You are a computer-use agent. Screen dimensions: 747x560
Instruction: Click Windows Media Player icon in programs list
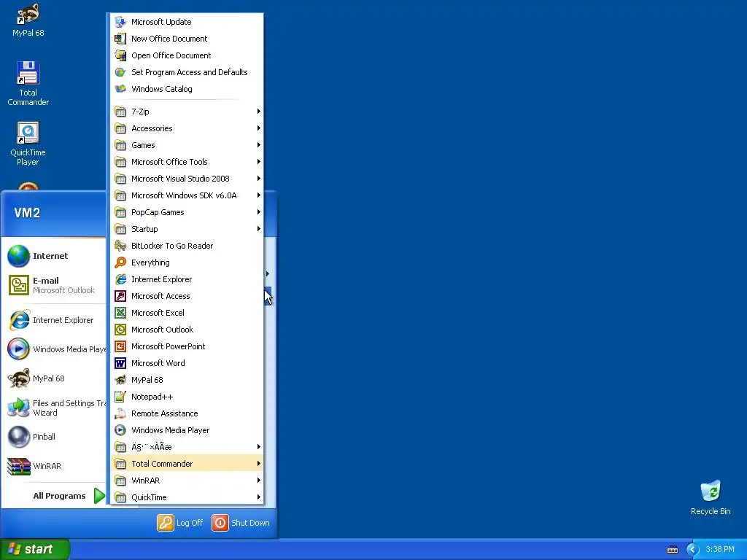120,430
